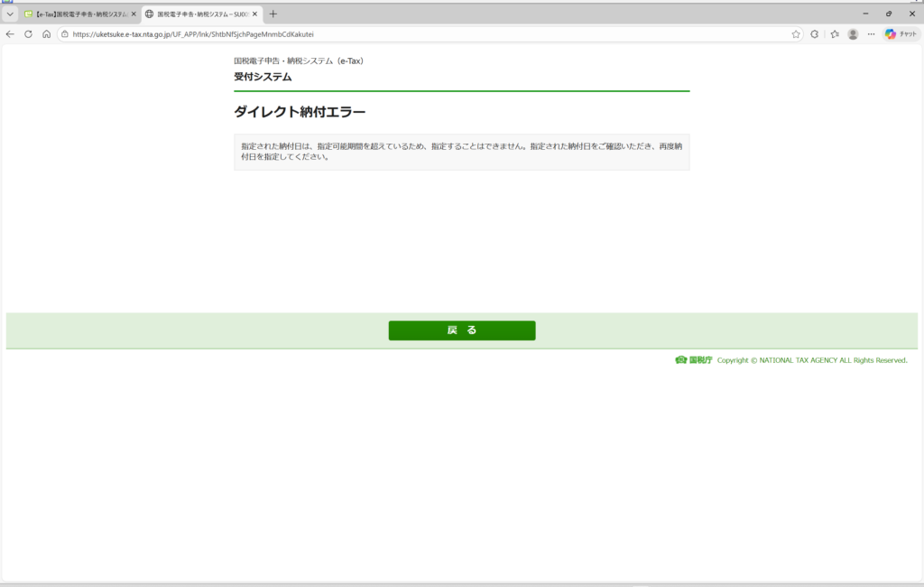Open the browser extensions puzzle icon
This screenshot has width=924, height=587.
(815, 34)
